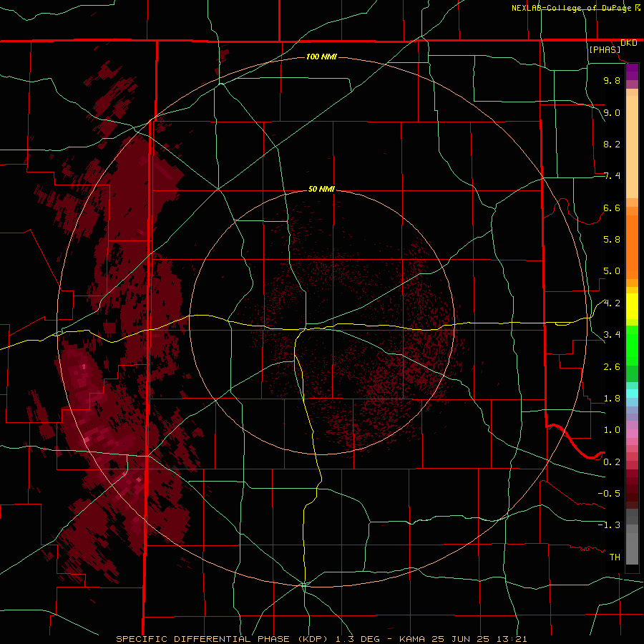The width and height of the screenshot is (644, 644).
Task: Select the 3.4 legend value
Action: point(612,334)
